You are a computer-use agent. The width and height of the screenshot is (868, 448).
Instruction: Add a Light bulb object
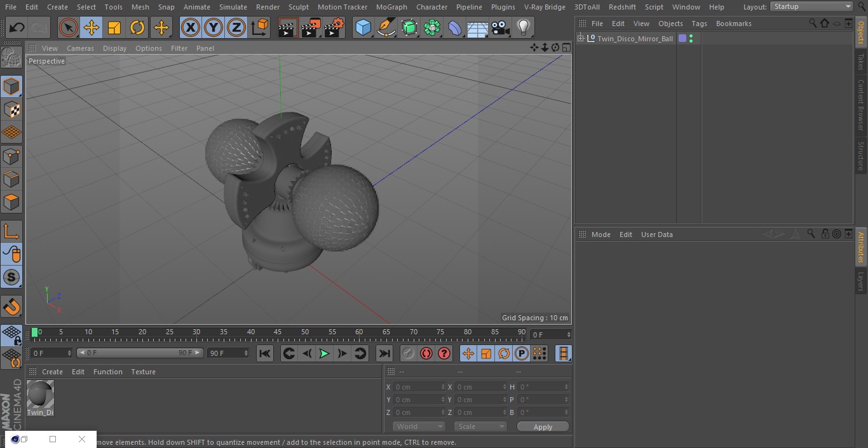pos(523,27)
